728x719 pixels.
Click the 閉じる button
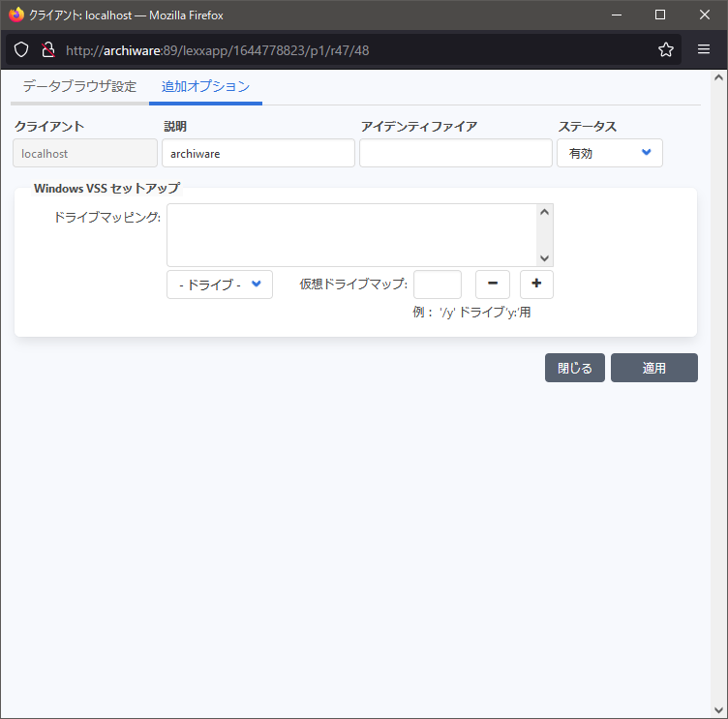(575, 368)
